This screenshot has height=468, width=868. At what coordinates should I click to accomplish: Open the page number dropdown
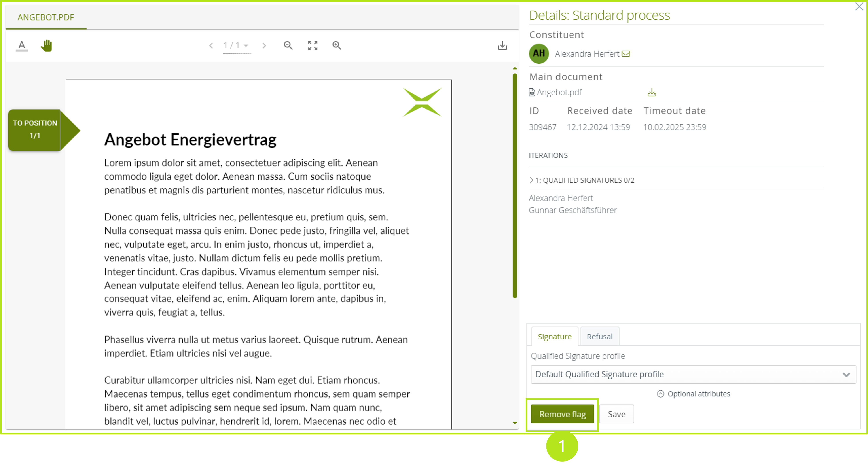[246, 45]
